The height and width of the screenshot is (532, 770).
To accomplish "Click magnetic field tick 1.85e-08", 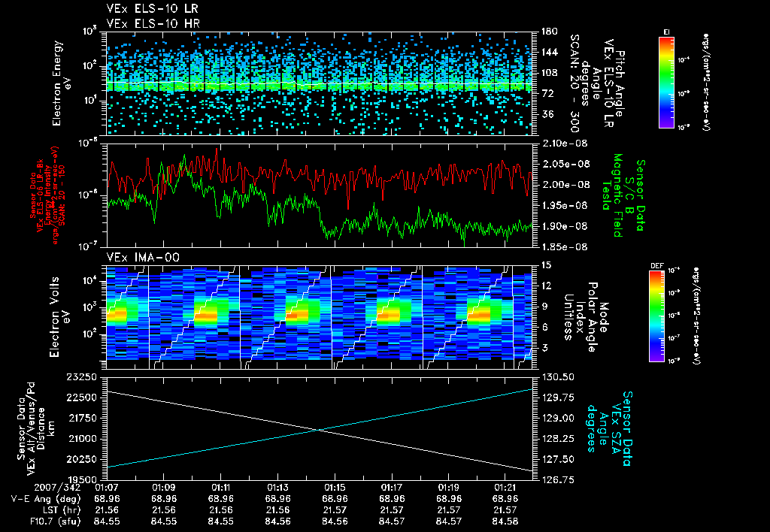I will pyautogui.click(x=564, y=247).
